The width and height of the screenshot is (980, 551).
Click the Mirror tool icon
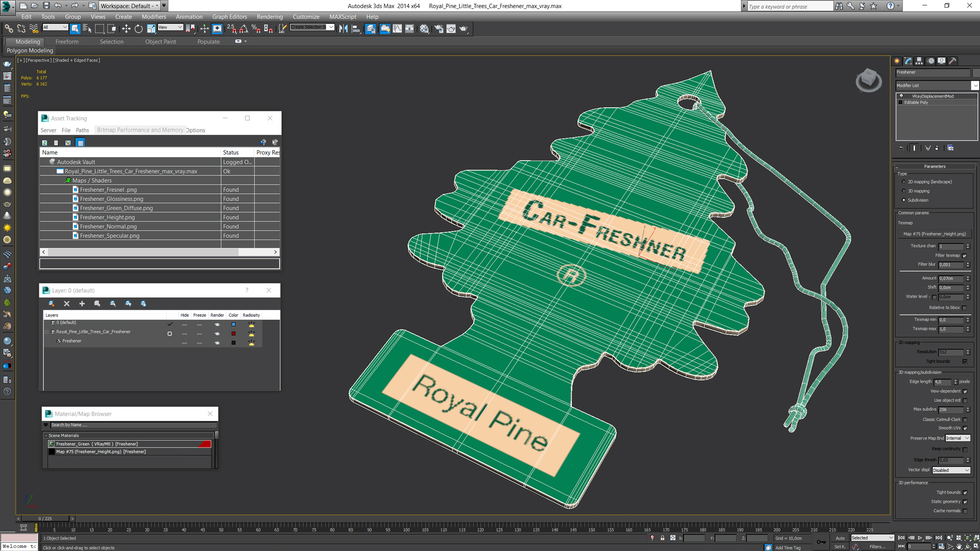coord(344,29)
